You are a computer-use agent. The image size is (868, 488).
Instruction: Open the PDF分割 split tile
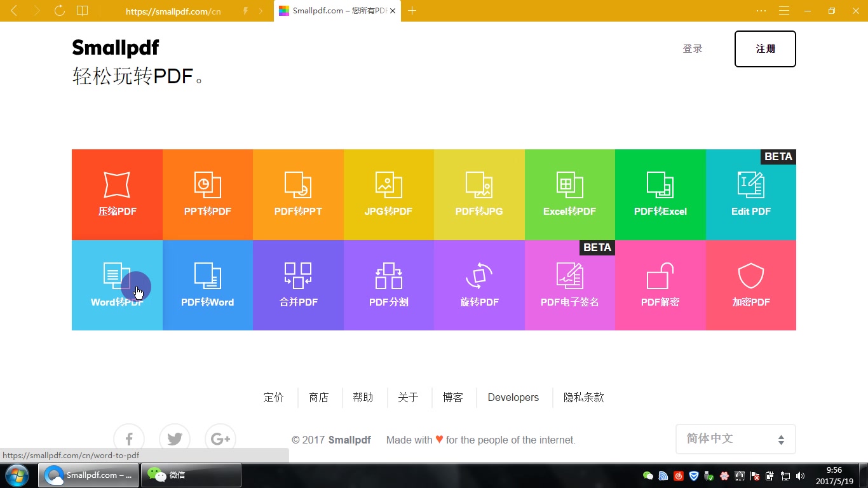(389, 285)
